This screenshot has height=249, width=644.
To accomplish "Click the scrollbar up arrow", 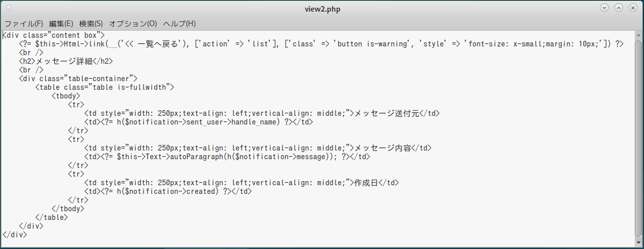I will coord(638,35).
